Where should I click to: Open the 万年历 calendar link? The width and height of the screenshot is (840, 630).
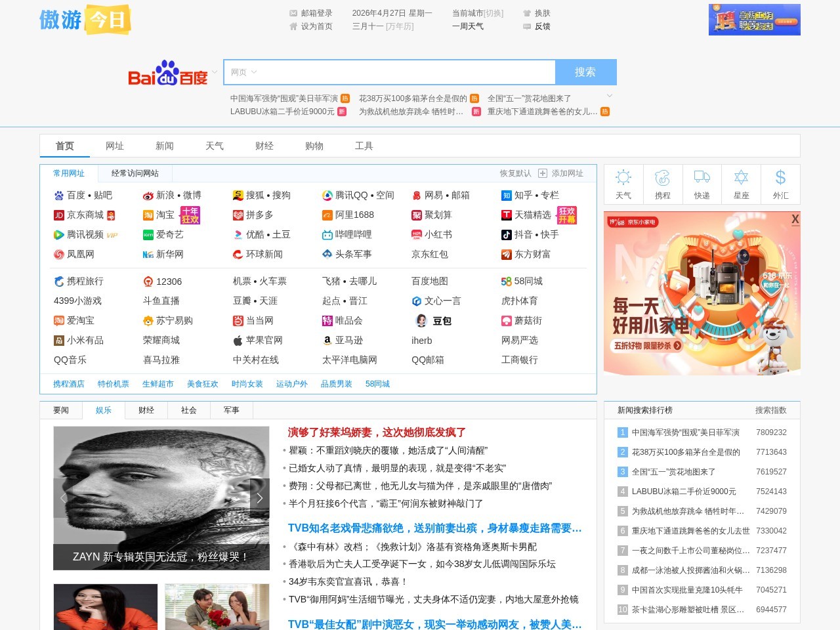coord(400,26)
